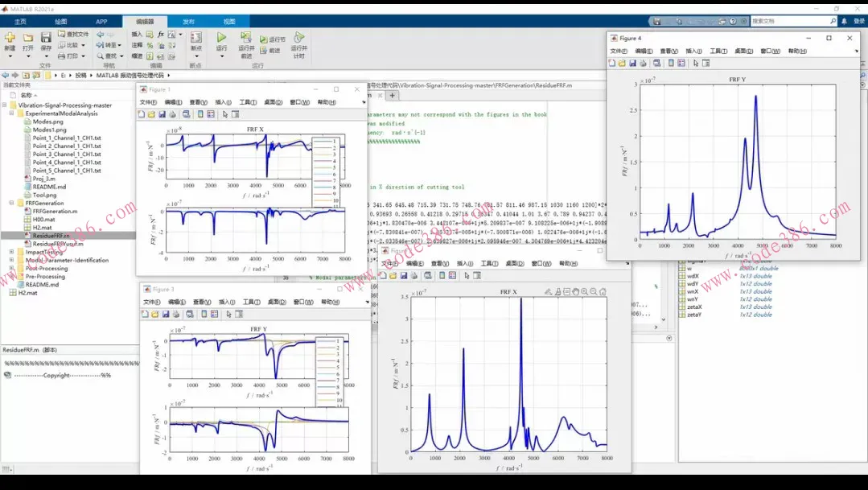Open the FRFGeneration.m file in the file tree
The width and height of the screenshot is (868, 490).
tap(55, 211)
